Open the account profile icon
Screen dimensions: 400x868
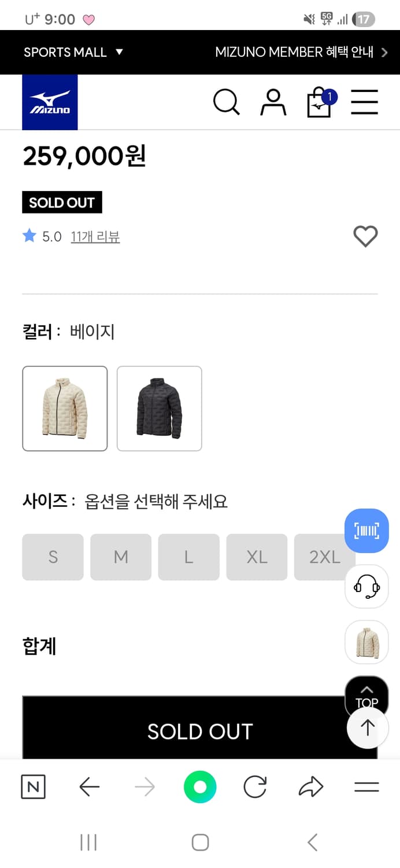273,102
